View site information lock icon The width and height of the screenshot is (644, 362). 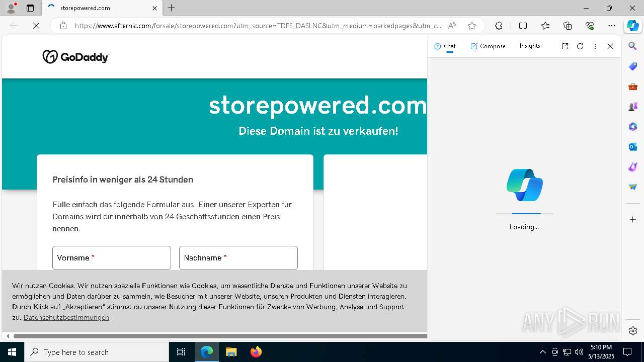point(63,26)
